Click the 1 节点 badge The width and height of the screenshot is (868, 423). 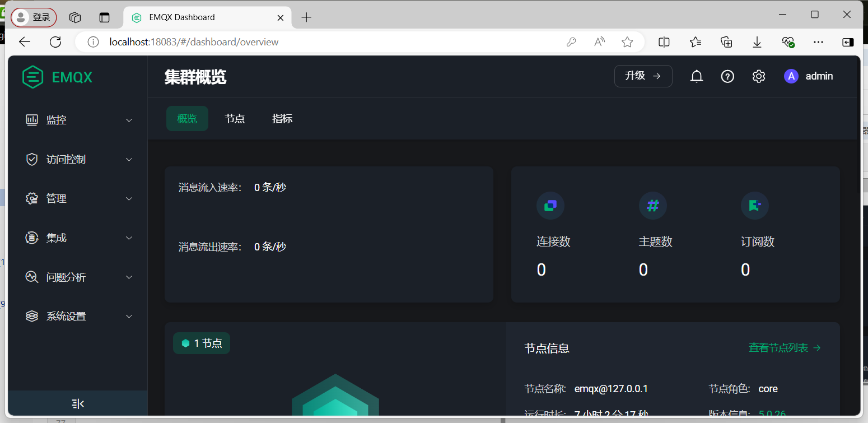[x=202, y=343]
